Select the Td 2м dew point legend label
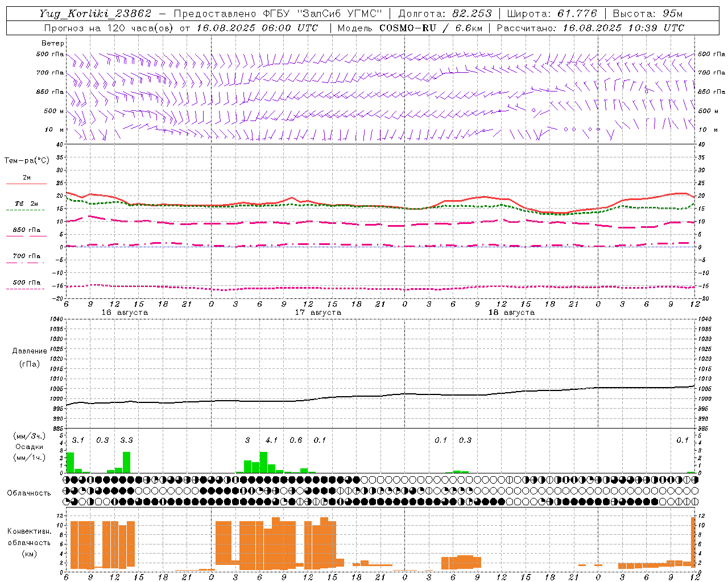The image size is (728, 582). point(26,203)
